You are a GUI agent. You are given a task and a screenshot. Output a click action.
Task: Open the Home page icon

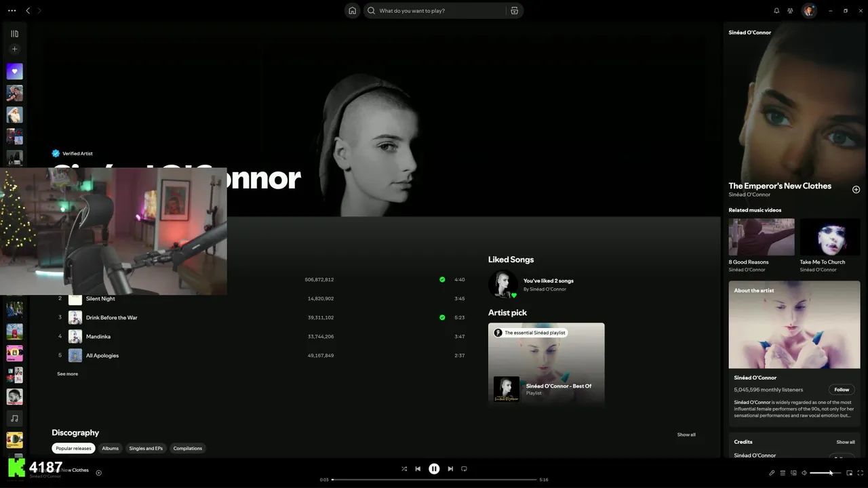[352, 11]
